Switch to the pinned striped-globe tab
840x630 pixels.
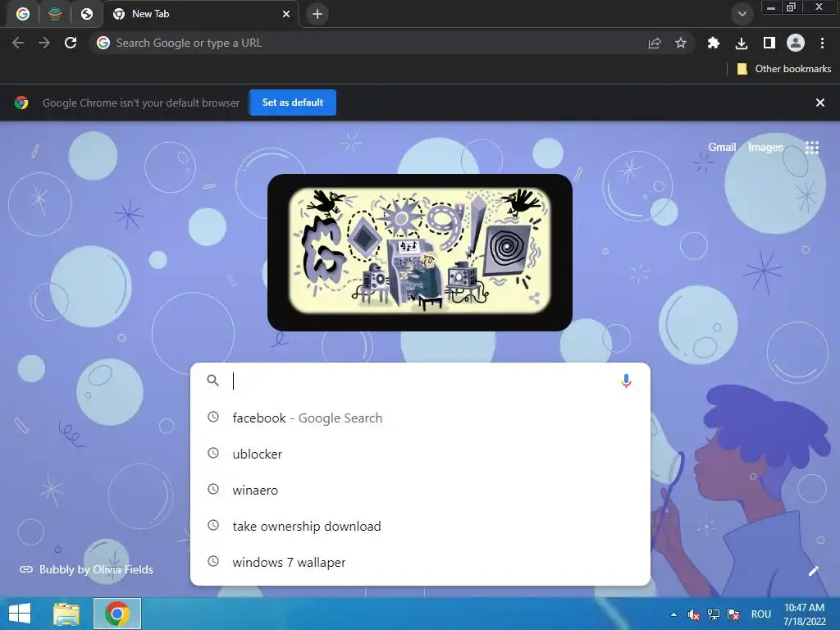(x=55, y=14)
